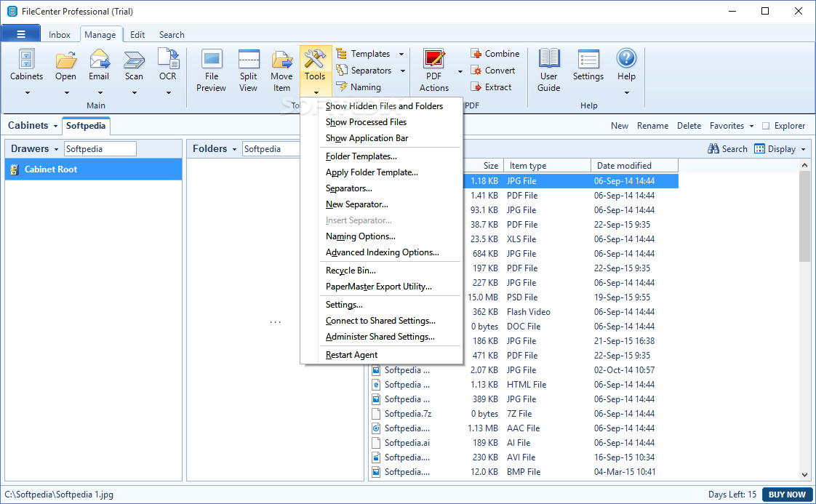Screen dimensions: 816x504
Task: Click New in the cabinets bar
Action: (x=620, y=126)
